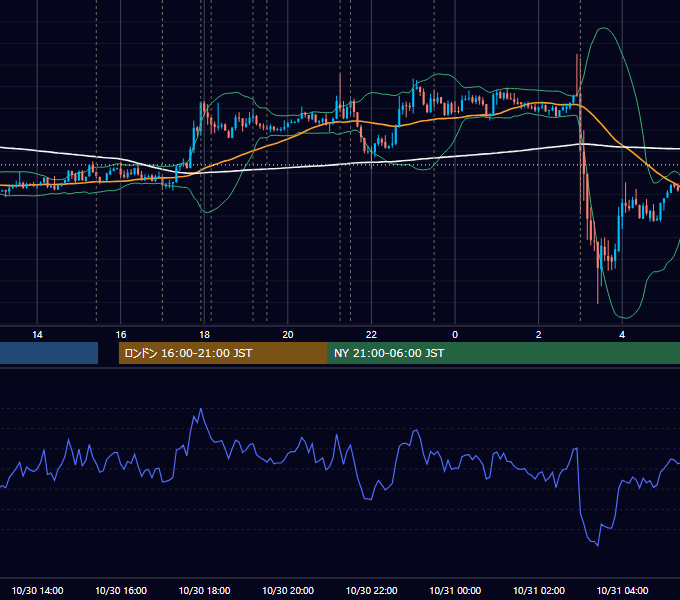Click the 14 hour label on the chart axis
The image size is (680, 600).
37,335
